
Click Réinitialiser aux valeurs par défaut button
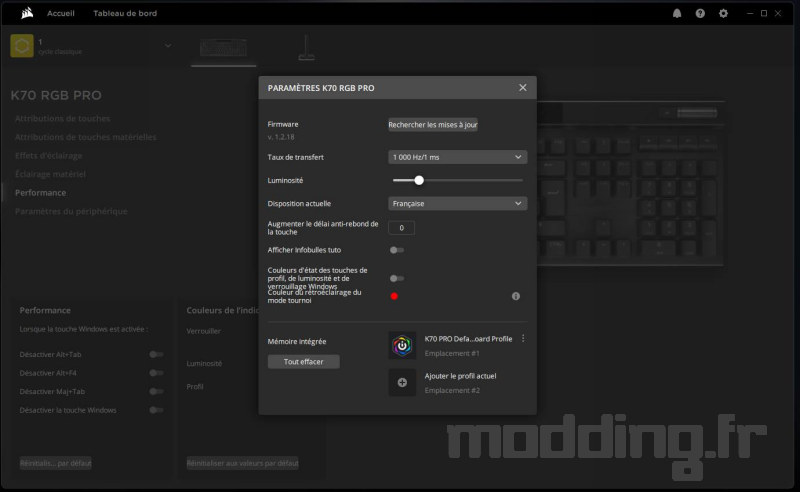242,463
